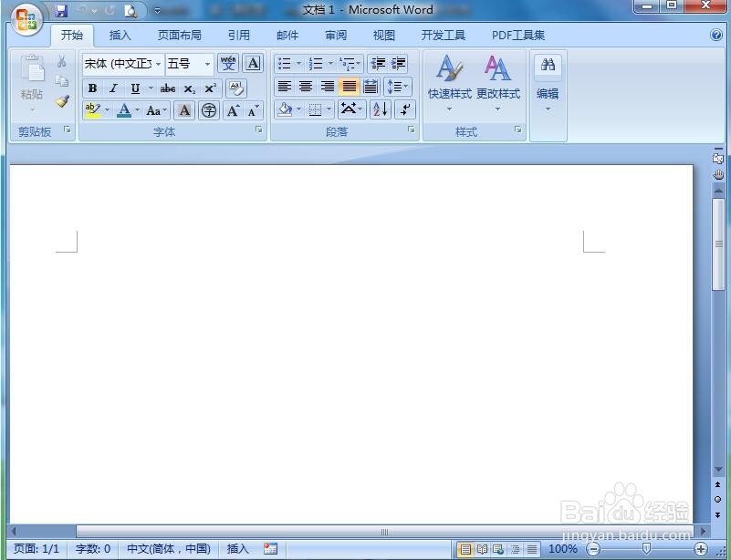The image size is (731, 560).
Task: Align text right
Action: click(x=328, y=87)
